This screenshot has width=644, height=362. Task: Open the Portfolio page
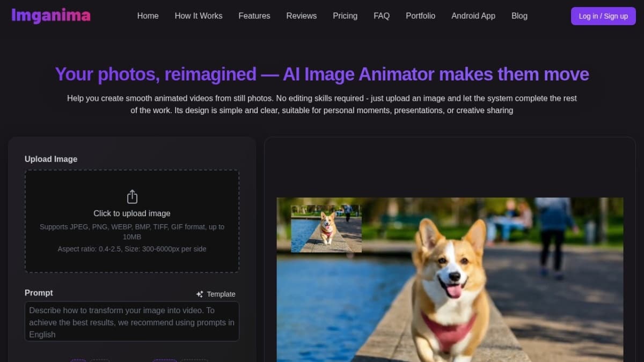(421, 16)
